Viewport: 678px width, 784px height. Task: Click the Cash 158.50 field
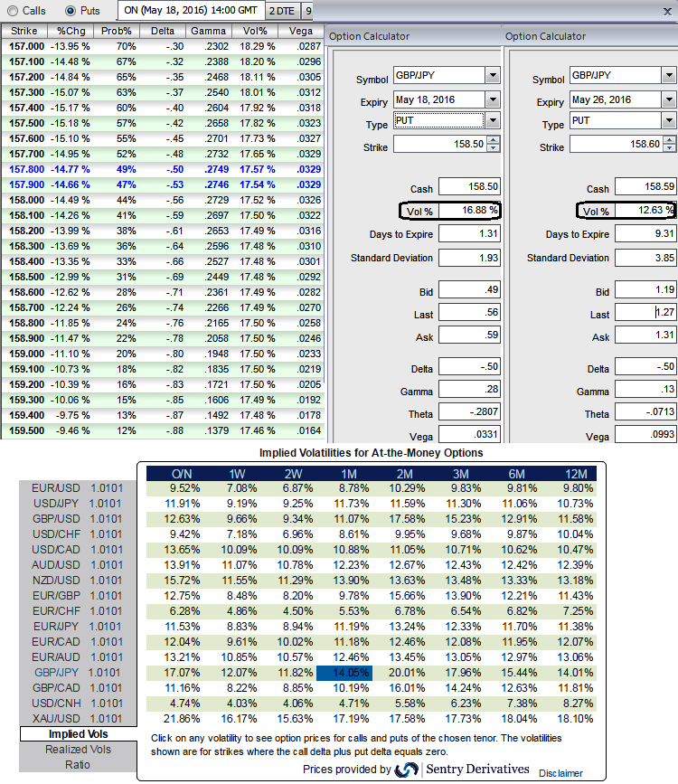469,186
